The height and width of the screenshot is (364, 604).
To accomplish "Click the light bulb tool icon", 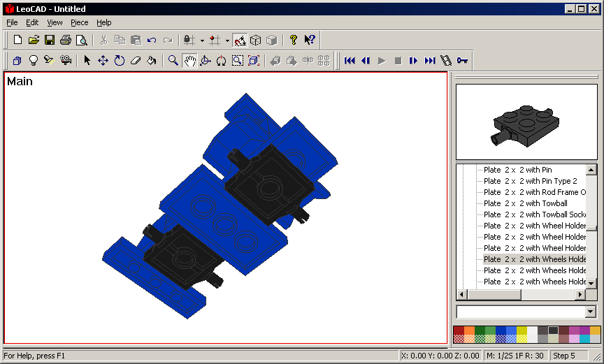I will coord(33,61).
